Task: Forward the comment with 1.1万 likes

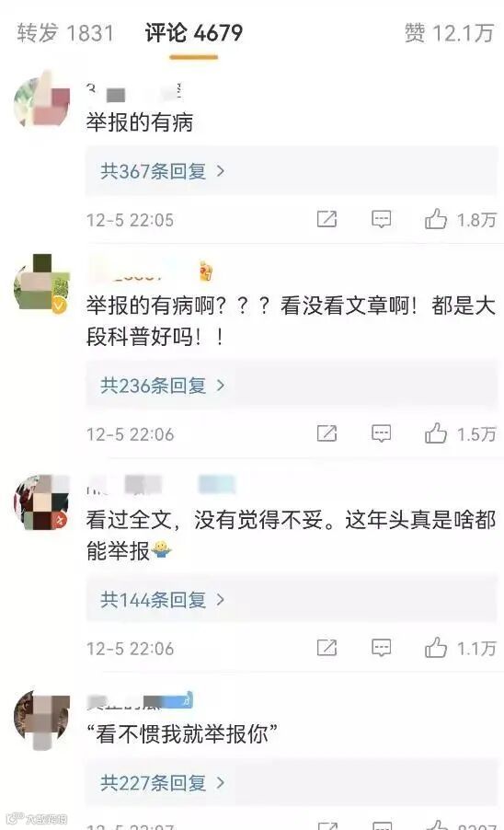Action: 326,647
